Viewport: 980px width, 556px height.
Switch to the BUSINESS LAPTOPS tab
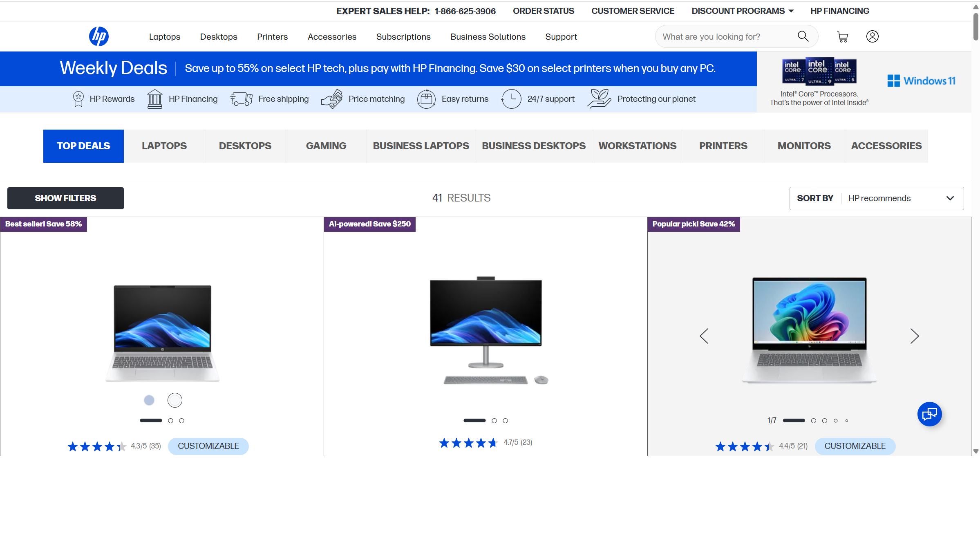[x=421, y=146]
